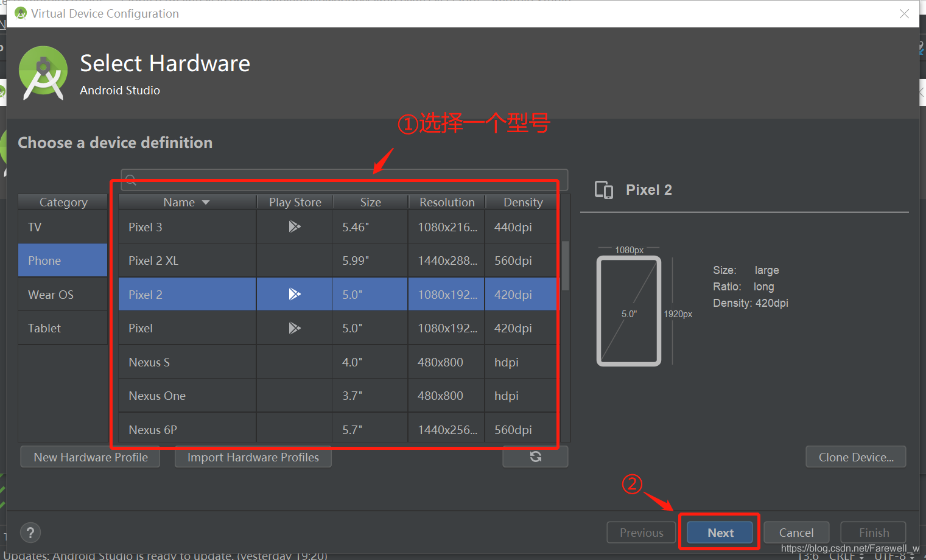Click Next button
Viewport: 926px width, 560px height.
coord(720,533)
